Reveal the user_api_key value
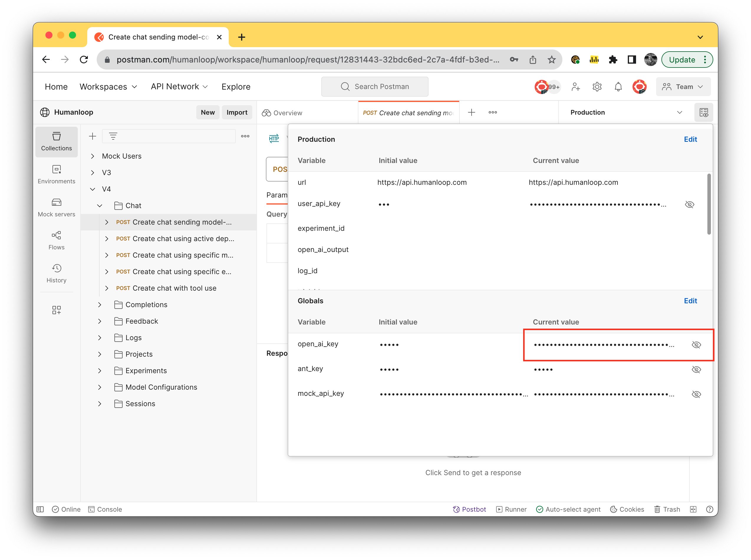The height and width of the screenshot is (560, 751). click(689, 204)
